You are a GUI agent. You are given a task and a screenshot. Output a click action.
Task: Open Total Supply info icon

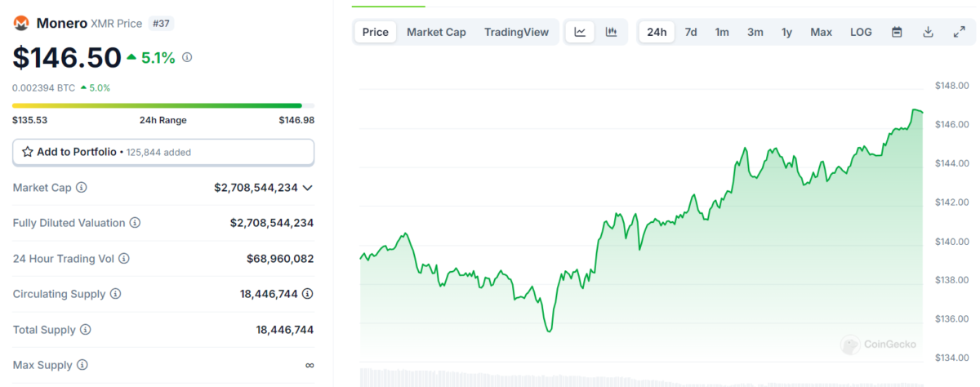tap(85, 330)
